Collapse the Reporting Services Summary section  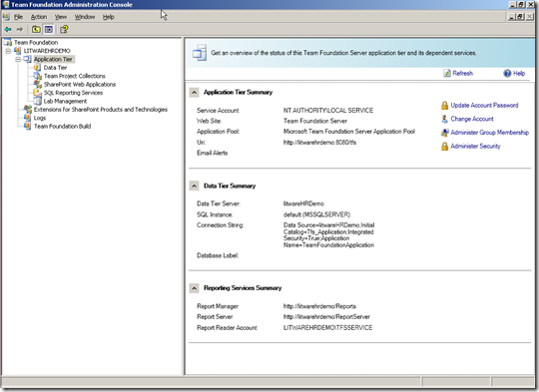click(x=194, y=288)
